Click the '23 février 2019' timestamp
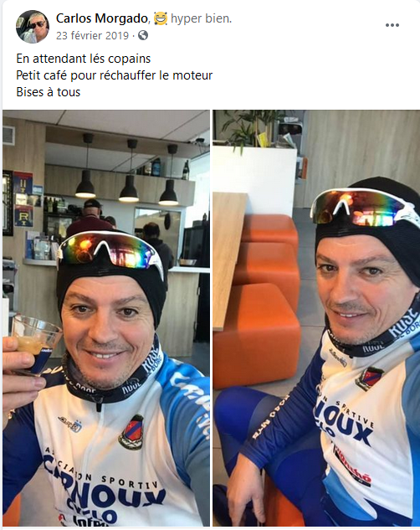Image resolution: width=420 pixels, height=530 pixels. tap(93, 35)
